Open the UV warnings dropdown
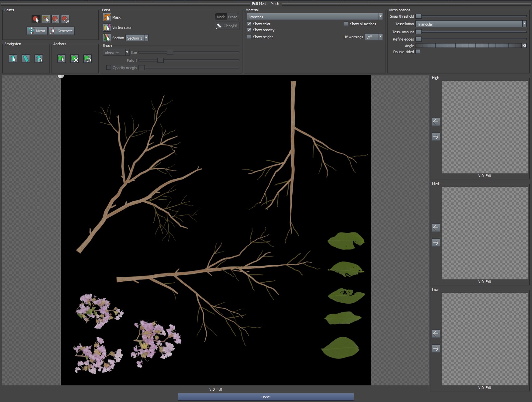532x402 pixels. click(x=380, y=37)
